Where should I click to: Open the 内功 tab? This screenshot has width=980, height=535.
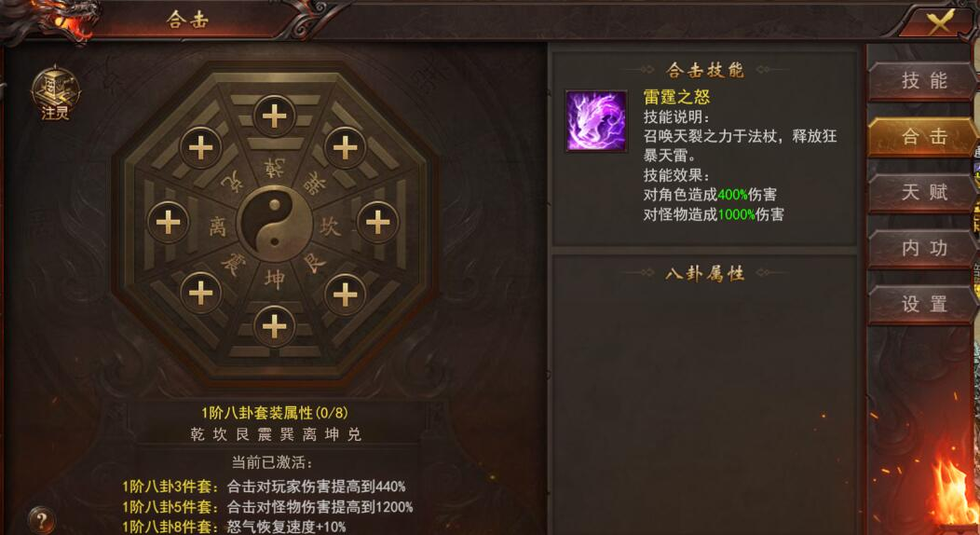[x=922, y=248]
